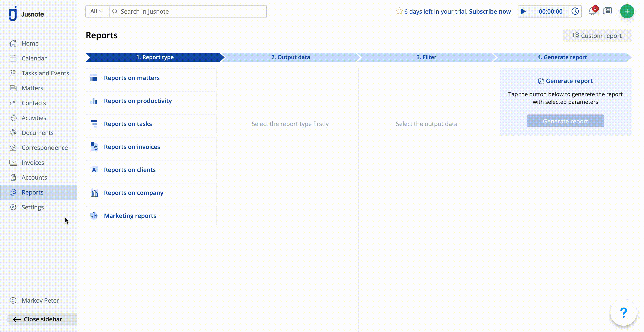The height and width of the screenshot is (332, 644).
Task: Open the All search scope dropdown
Action: [x=97, y=11]
